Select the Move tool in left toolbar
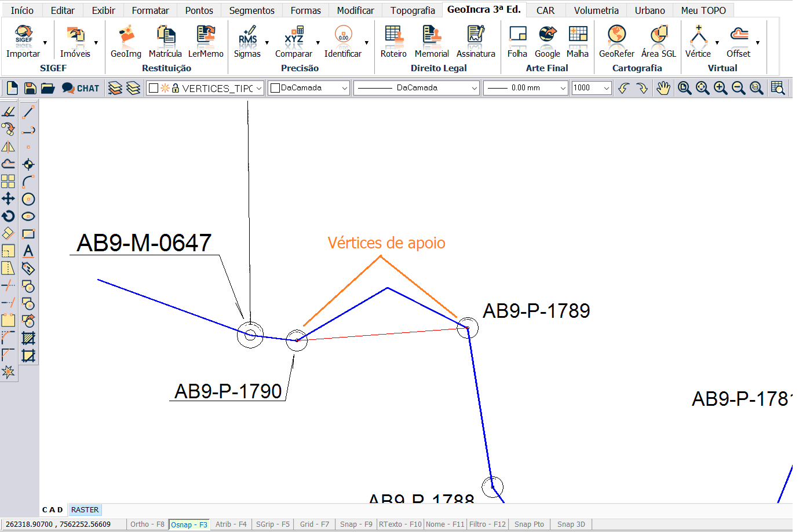810x532 pixels. click(x=8, y=199)
